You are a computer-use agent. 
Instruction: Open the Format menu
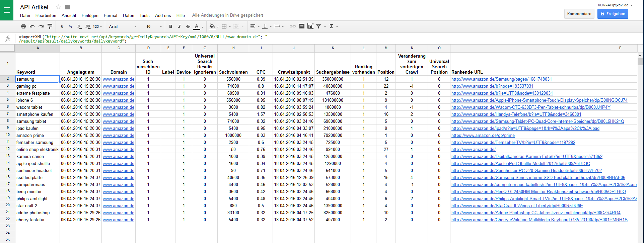(111, 15)
